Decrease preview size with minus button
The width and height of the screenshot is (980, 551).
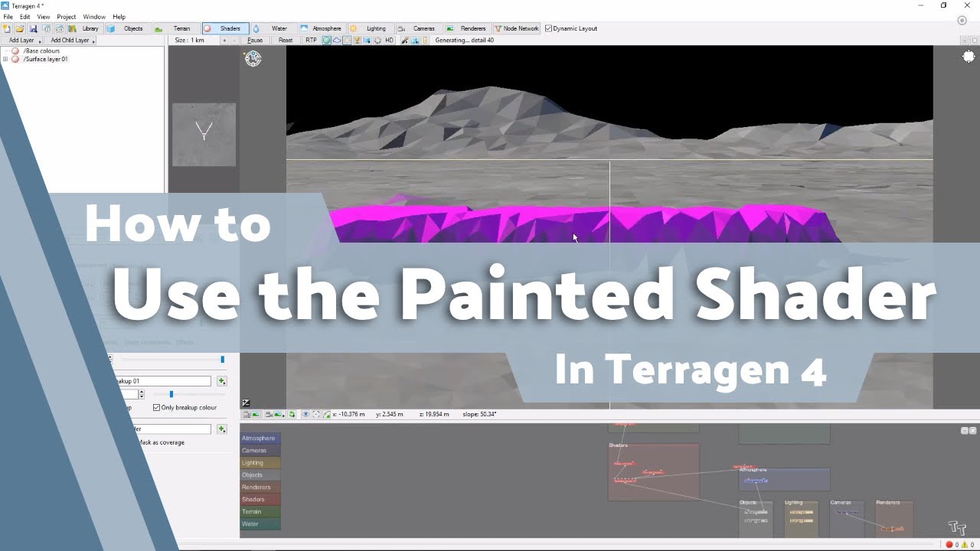[234, 40]
